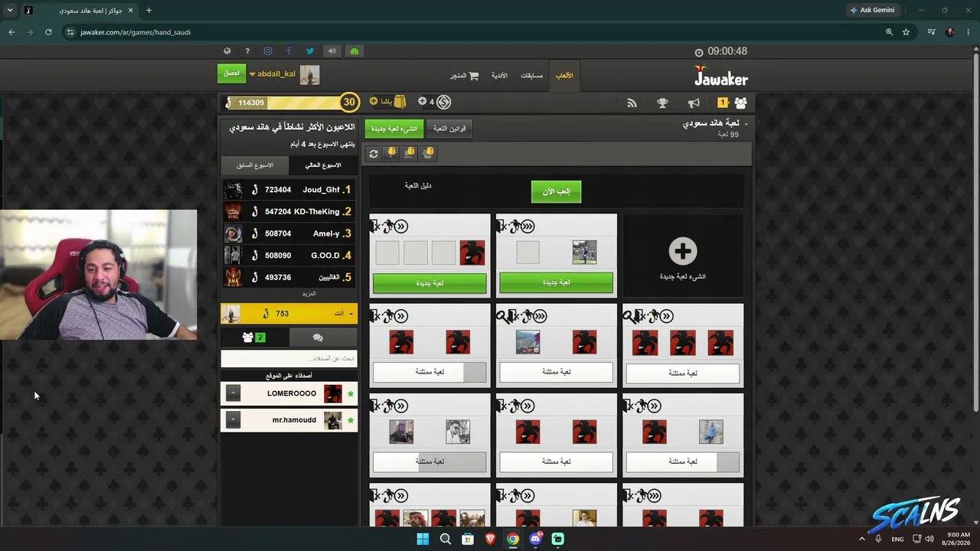Open the globe language icon
This screenshot has width=980, height=551.
tap(227, 51)
